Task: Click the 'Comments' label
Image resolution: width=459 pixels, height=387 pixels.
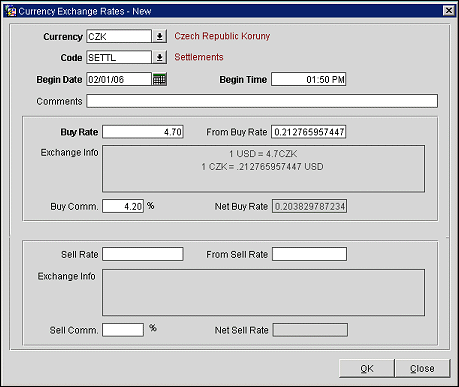Action: [x=59, y=101]
